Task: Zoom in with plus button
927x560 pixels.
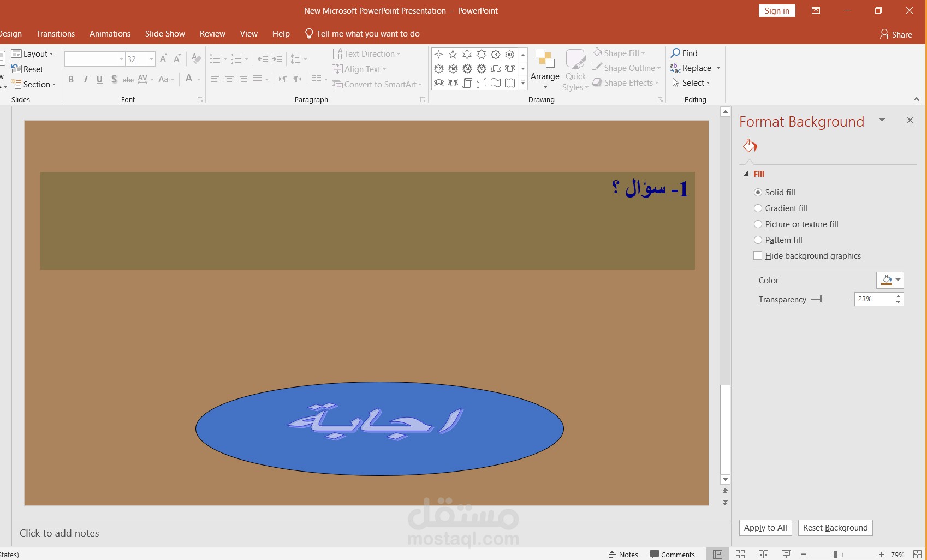Action: 881,555
